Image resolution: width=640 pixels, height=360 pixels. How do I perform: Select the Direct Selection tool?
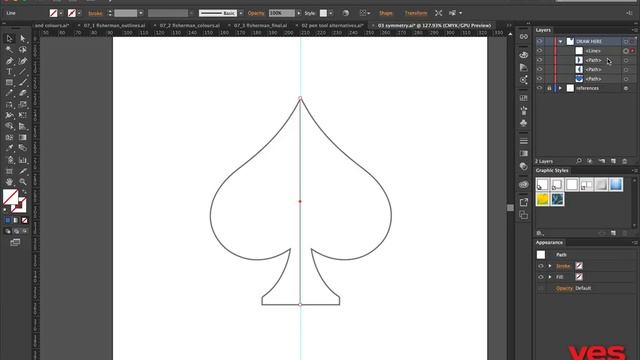(23, 38)
